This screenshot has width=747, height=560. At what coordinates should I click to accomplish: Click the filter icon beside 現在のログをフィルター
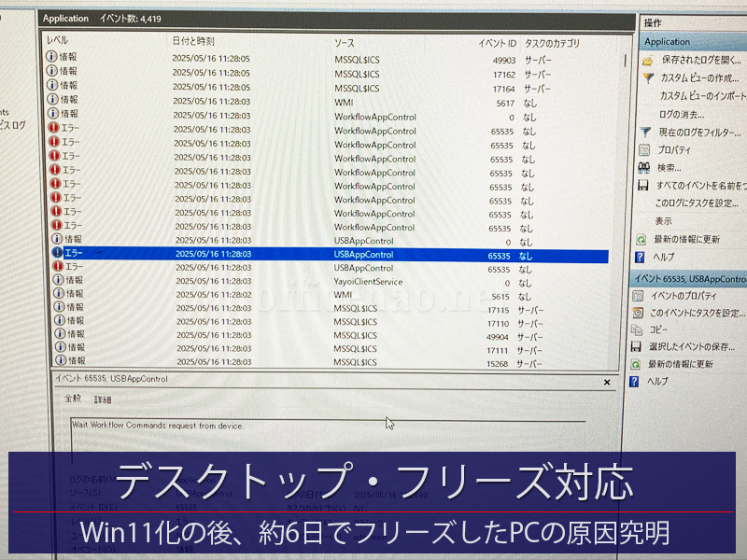(645, 132)
